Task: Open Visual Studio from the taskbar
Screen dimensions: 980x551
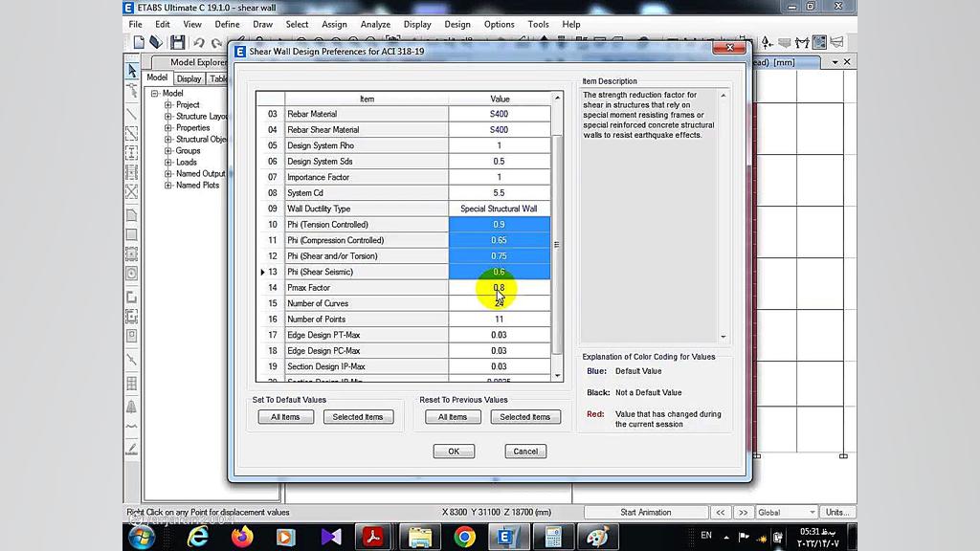Action: [330, 537]
